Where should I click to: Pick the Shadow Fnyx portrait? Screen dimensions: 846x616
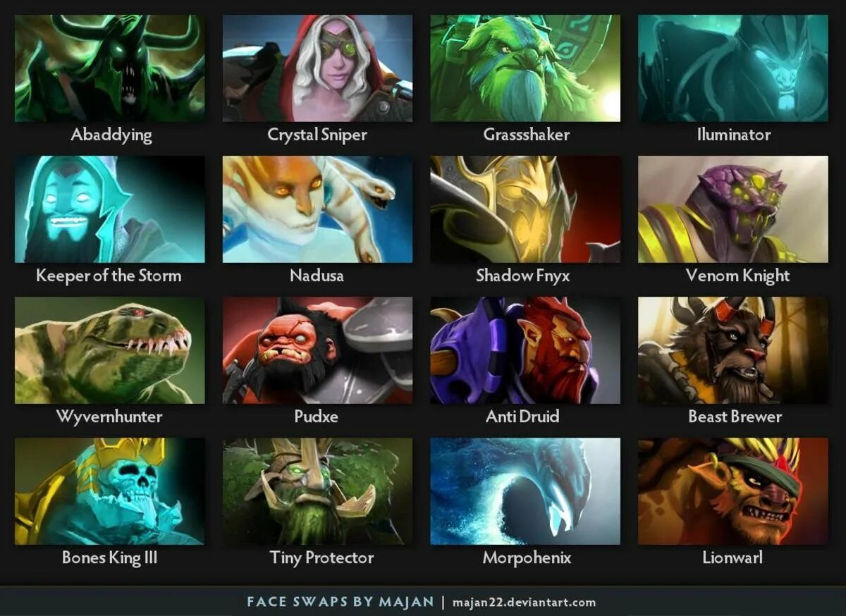pyautogui.click(x=525, y=209)
